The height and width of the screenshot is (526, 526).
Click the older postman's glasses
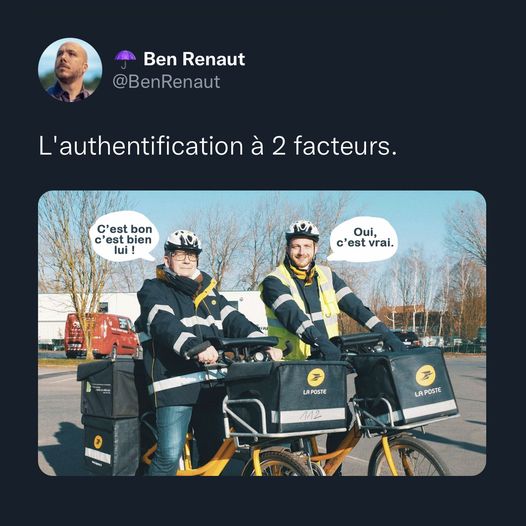point(184,256)
